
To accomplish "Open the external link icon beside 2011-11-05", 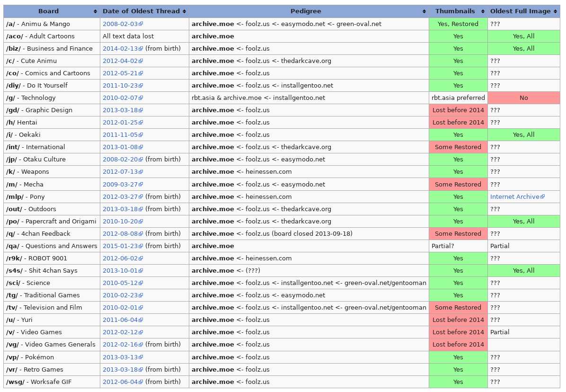I will pyautogui.click(x=141, y=134).
